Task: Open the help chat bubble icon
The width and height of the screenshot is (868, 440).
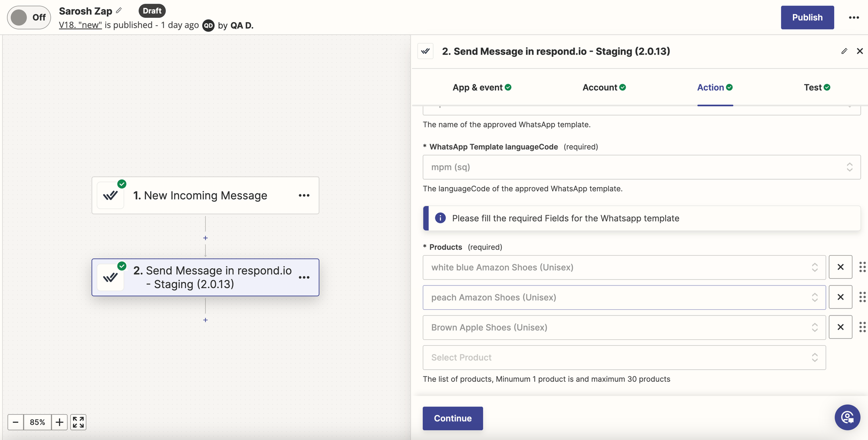Action: (847, 417)
